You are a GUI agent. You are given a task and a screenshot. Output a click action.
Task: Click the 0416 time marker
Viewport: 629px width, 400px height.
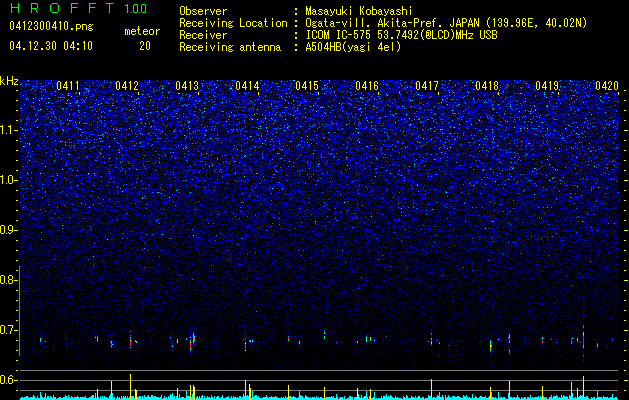pos(367,86)
